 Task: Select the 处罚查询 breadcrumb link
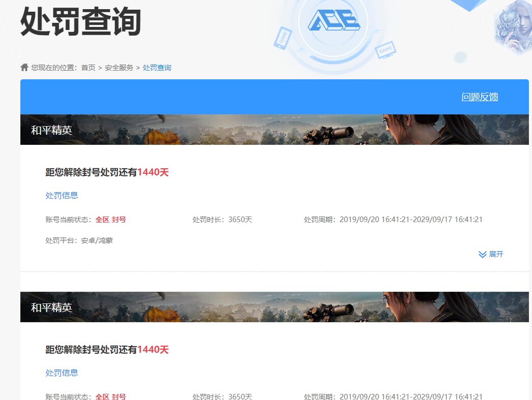tap(157, 68)
